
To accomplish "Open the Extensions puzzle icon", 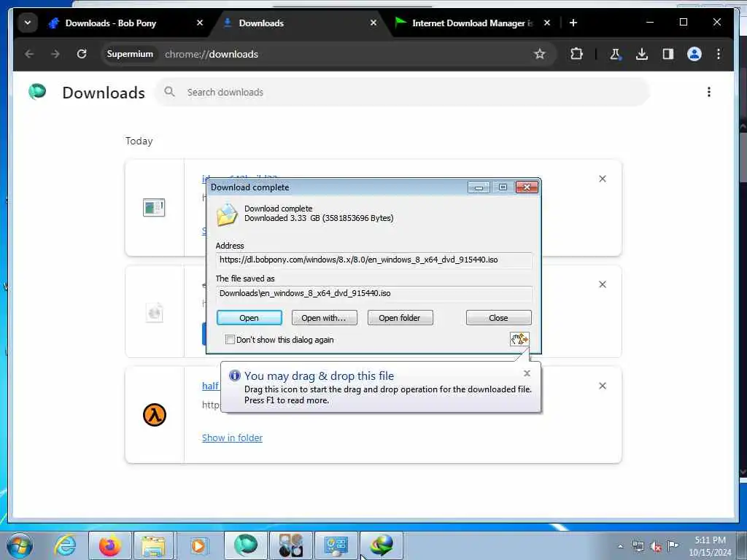I will pos(576,54).
